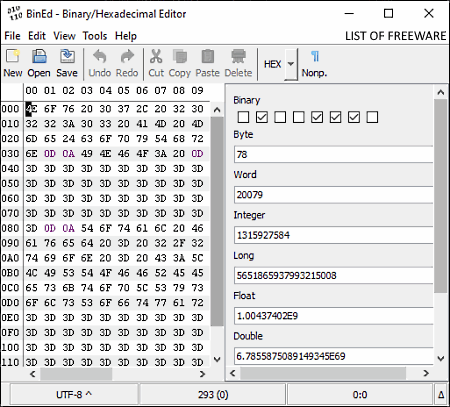Open the File menu
Viewport: 450px width, 407px height.
tap(12, 36)
